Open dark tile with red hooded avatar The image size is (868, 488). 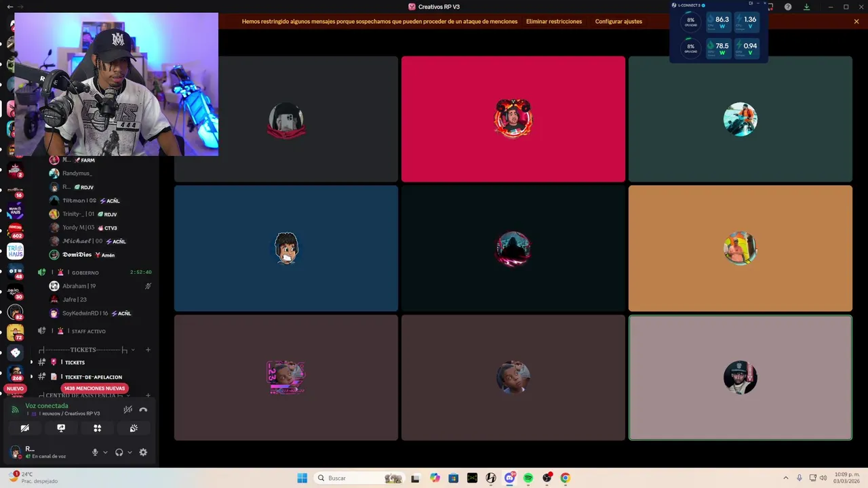click(x=513, y=248)
